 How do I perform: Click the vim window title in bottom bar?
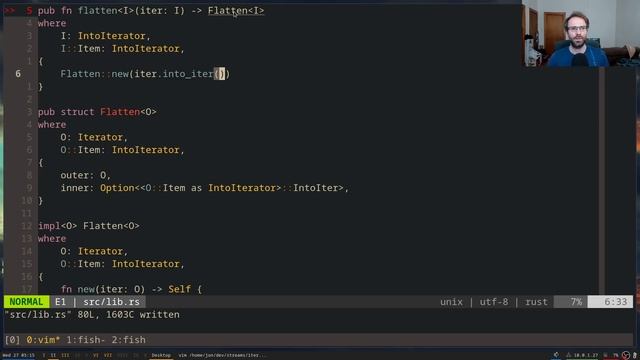(222, 355)
